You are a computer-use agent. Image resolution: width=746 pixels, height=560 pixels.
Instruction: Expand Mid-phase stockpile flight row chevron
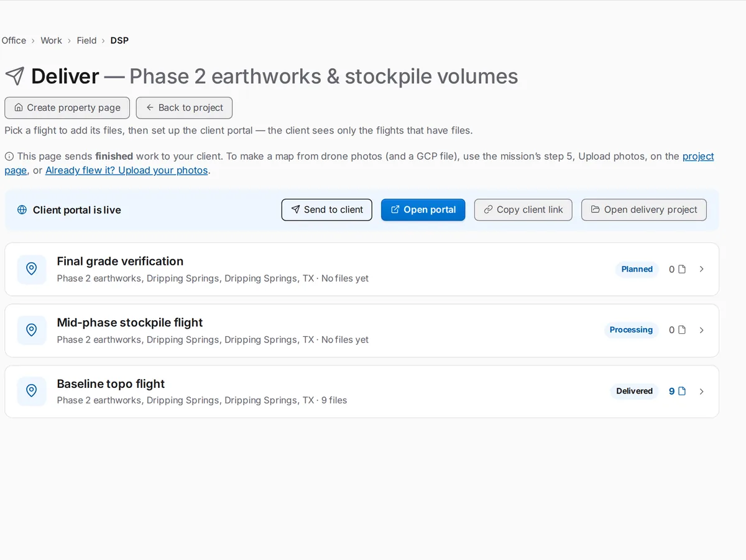tap(702, 330)
